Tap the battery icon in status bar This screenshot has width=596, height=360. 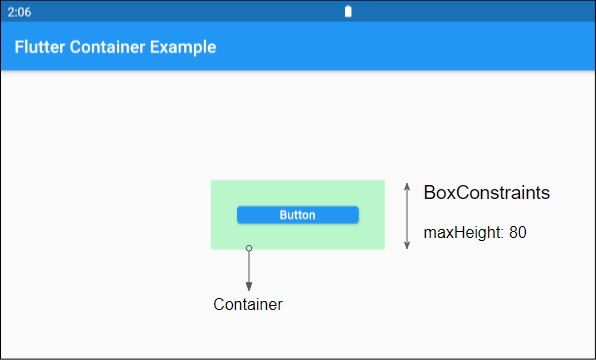[x=348, y=11]
